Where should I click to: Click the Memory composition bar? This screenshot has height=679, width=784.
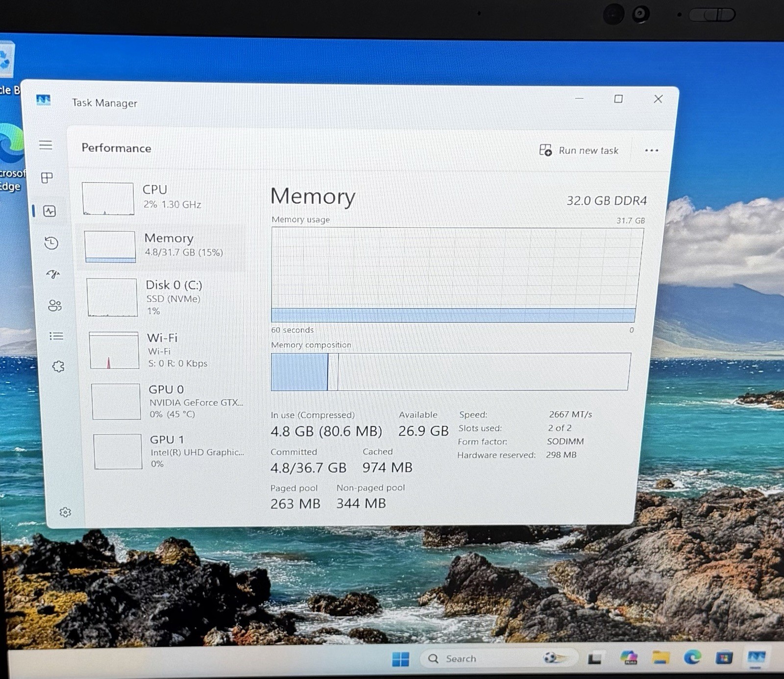point(450,372)
